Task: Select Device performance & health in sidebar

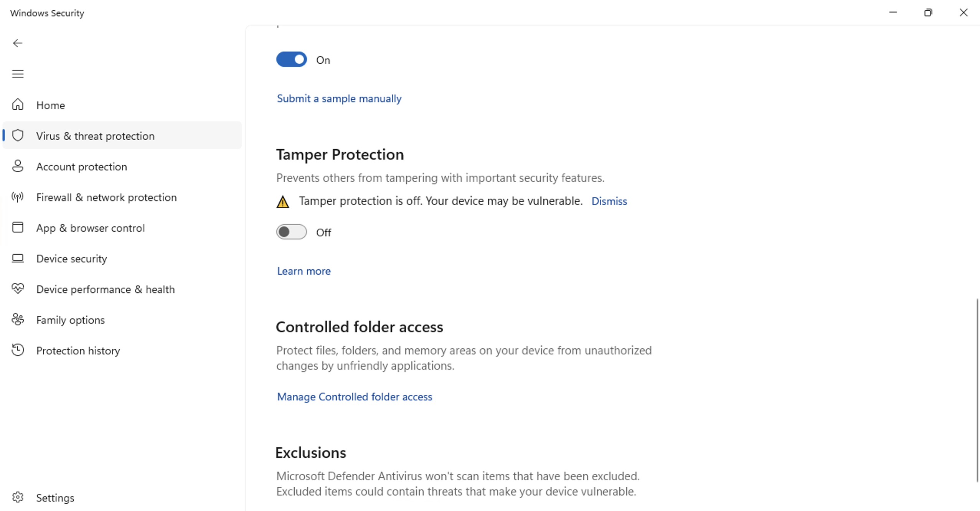Action: pyautogui.click(x=105, y=289)
